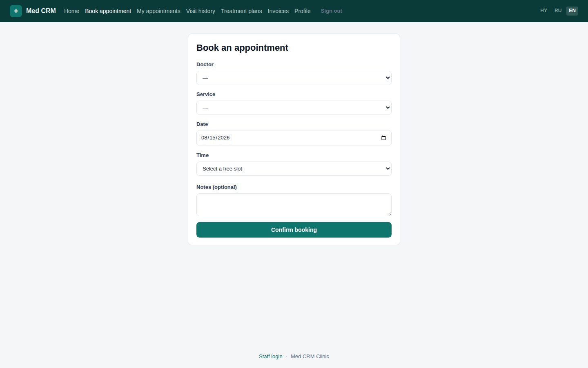This screenshot has height=368, width=588.
Task: Switch language to RU
Action: coord(558,11)
